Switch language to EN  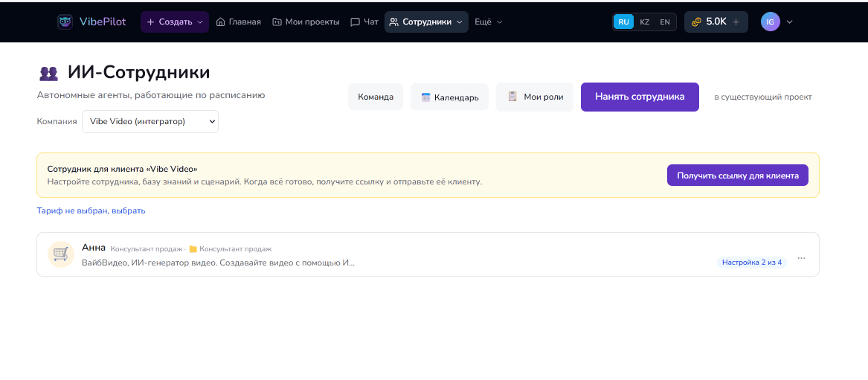[665, 22]
